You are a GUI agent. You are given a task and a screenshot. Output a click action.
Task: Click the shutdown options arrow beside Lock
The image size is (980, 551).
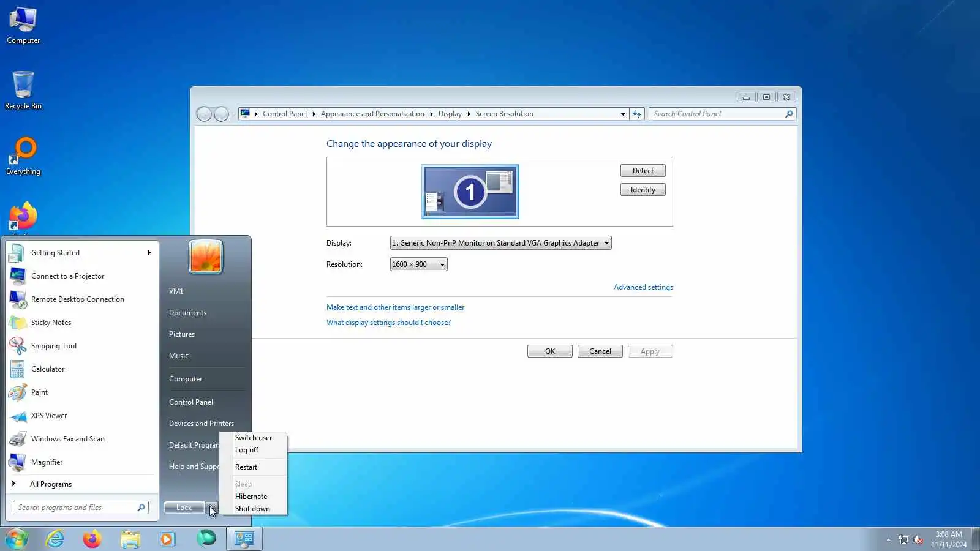pos(211,508)
